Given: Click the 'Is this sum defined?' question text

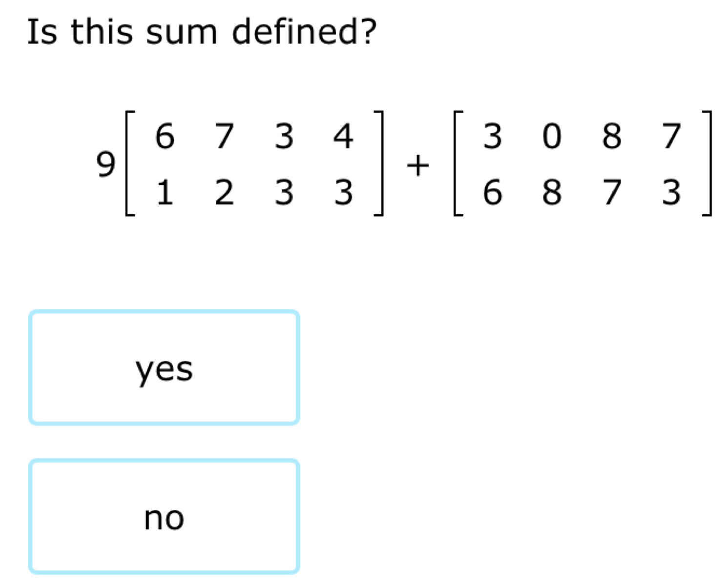Looking at the screenshot, I should 202,32.
